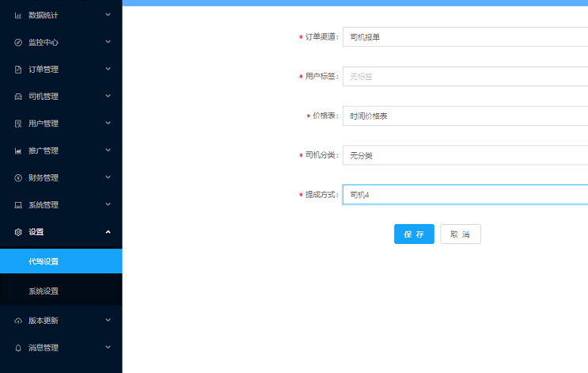Expand the 系统管理 submenu chevron
The width and height of the screenshot is (588, 373).
click(x=108, y=204)
